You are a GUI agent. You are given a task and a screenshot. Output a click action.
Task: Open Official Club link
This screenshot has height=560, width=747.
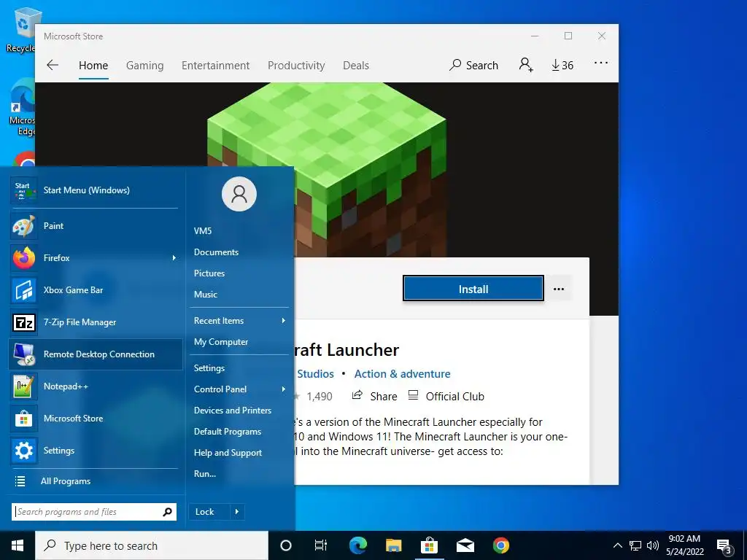446,396
